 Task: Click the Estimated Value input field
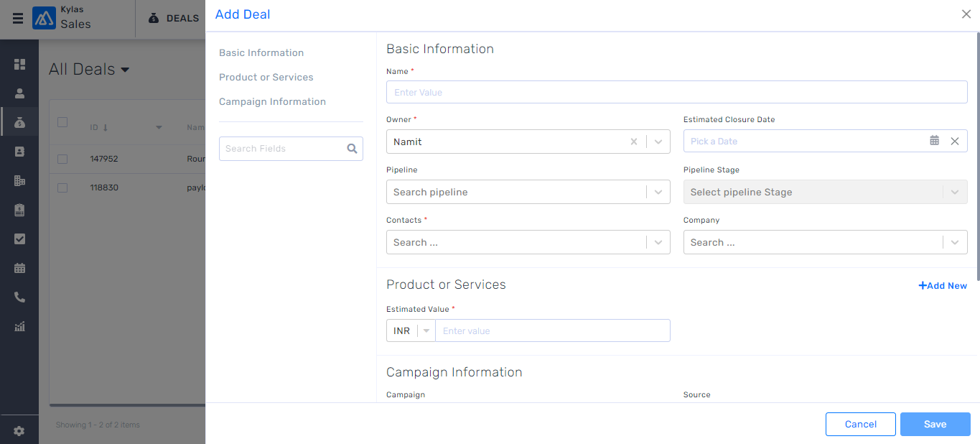tap(552, 330)
